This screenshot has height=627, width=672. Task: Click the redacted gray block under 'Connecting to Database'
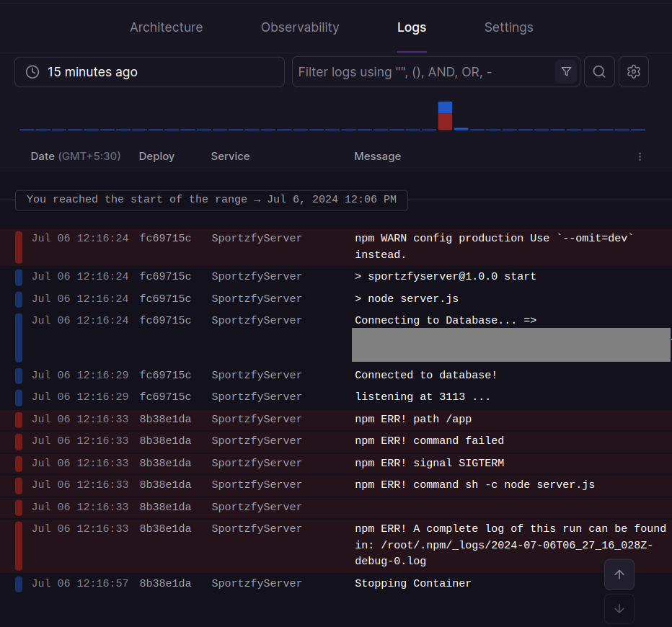(511, 344)
